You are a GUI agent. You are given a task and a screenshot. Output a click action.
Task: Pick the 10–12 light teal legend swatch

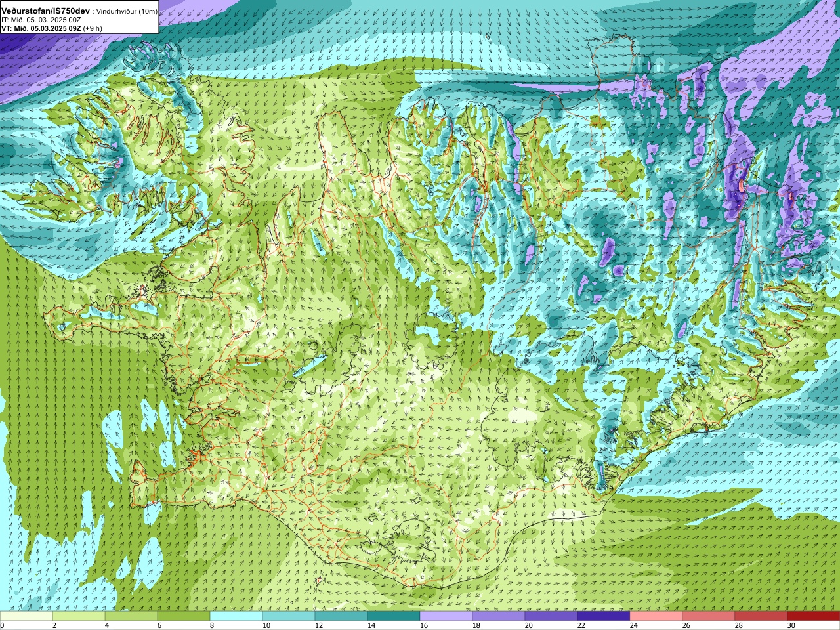[x=289, y=616]
